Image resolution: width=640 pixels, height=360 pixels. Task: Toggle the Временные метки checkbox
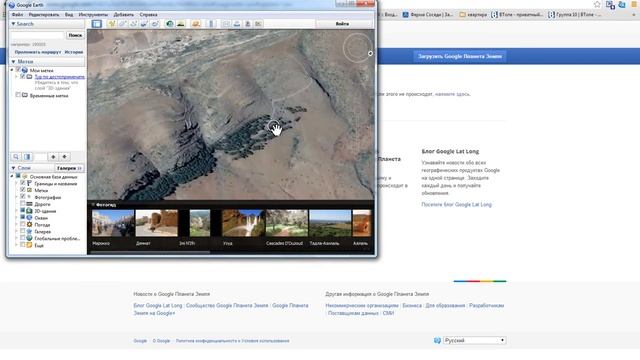click(18, 95)
